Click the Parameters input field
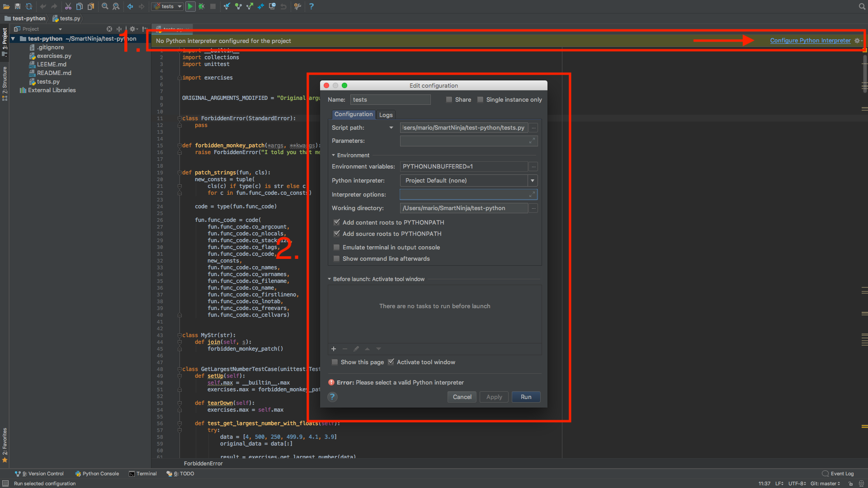The height and width of the screenshot is (488, 868). [x=464, y=141]
